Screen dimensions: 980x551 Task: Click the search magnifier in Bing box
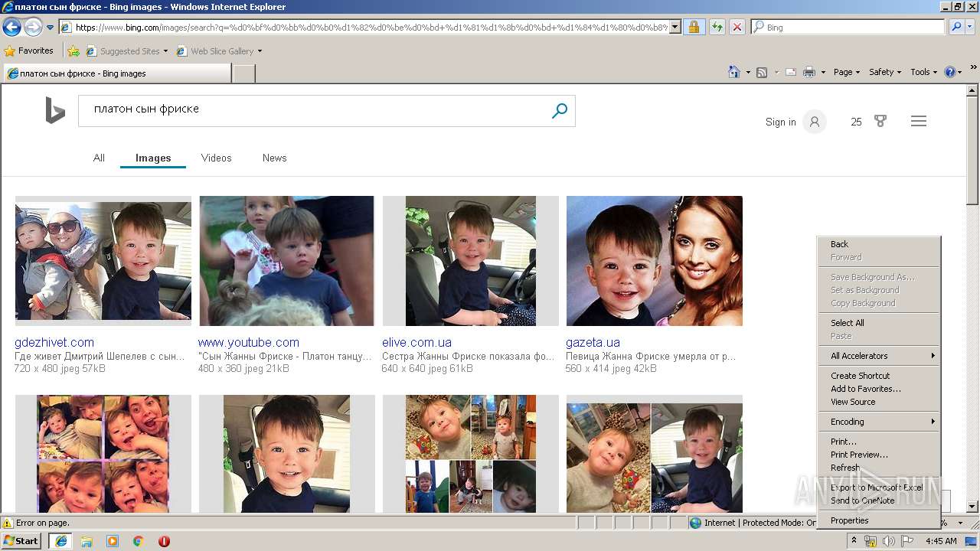point(560,111)
